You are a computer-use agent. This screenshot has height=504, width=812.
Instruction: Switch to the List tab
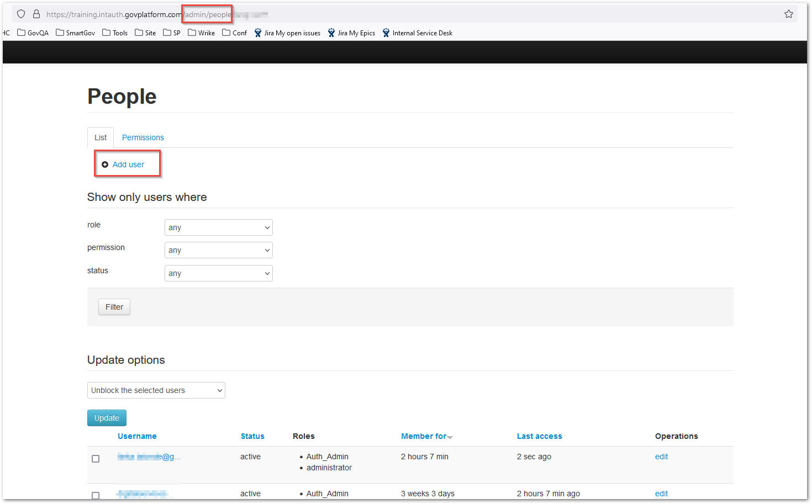(x=101, y=137)
